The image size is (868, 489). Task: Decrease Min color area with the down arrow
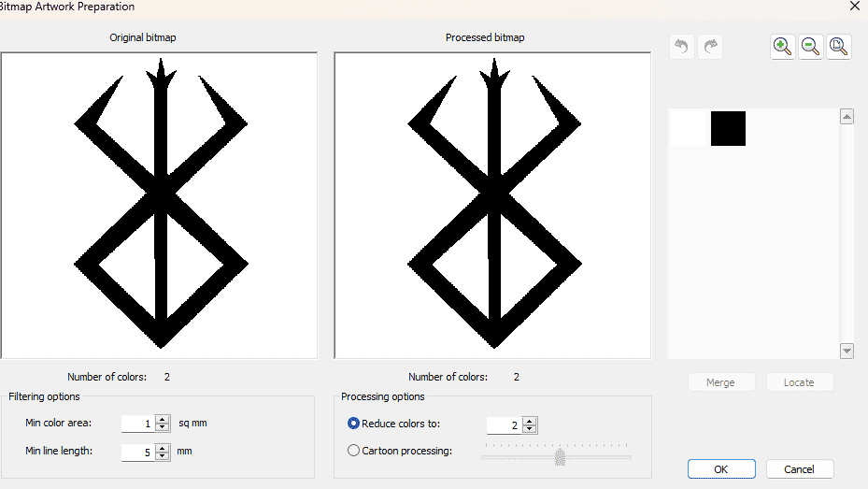pyautogui.click(x=163, y=427)
